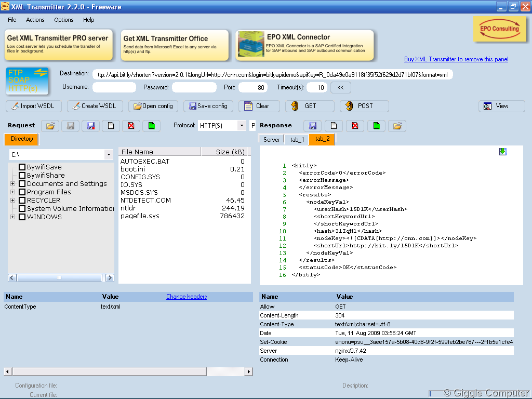The image size is (532, 399).
Task: Toggle the BywifiShare folder checkbox
Action: [22, 176]
